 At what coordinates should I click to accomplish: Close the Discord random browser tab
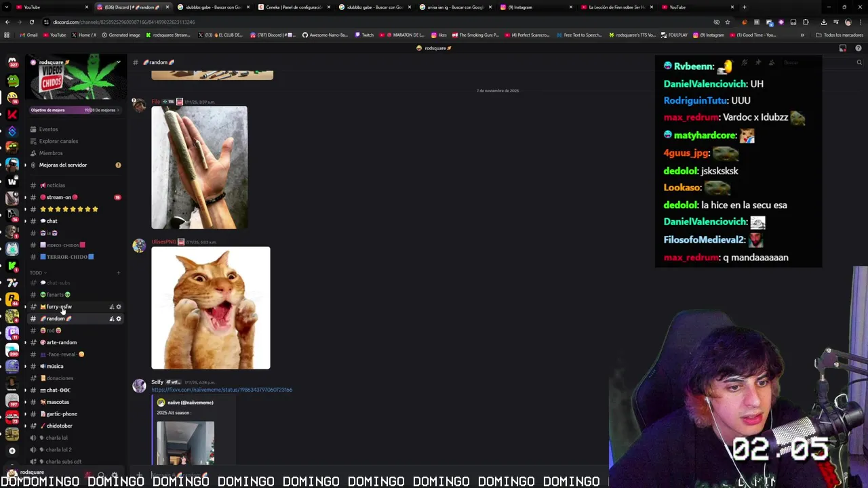coord(167,7)
